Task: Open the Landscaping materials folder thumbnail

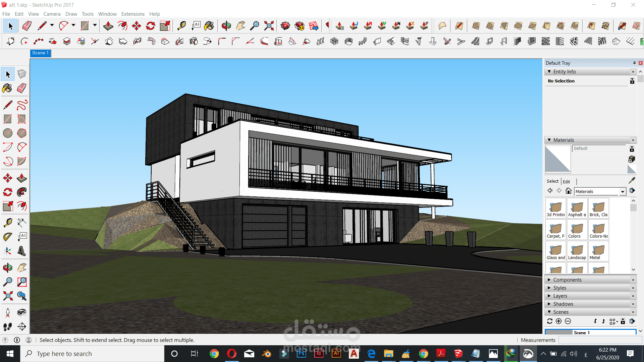Action: [x=577, y=251]
